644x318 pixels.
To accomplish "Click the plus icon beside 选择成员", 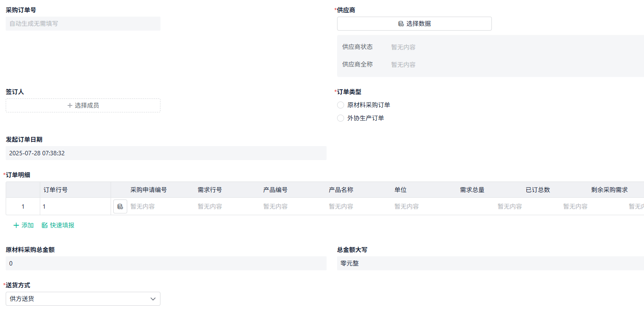I will tap(69, 105).
